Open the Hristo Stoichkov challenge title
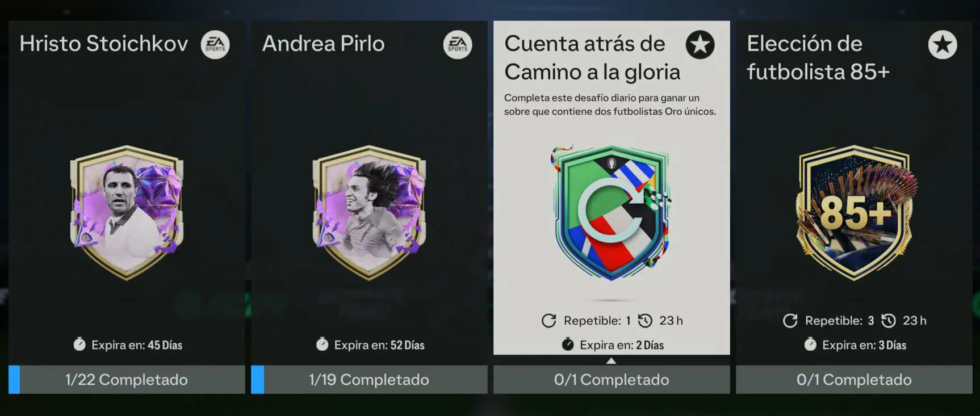 tap(104, 44)
